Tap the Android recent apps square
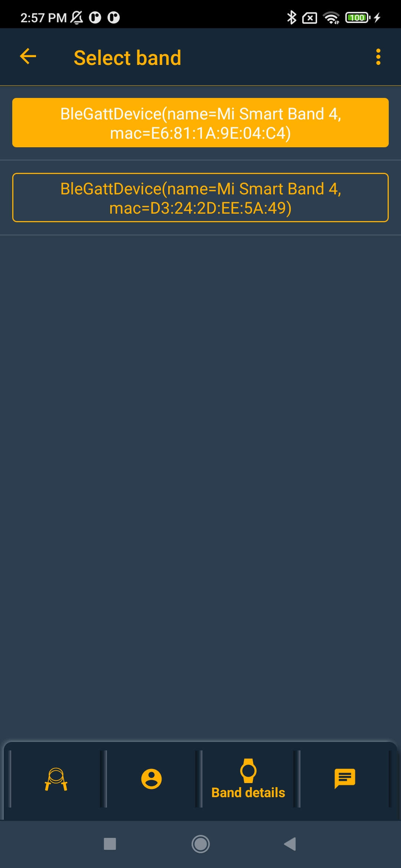 [x=110, y=844]
